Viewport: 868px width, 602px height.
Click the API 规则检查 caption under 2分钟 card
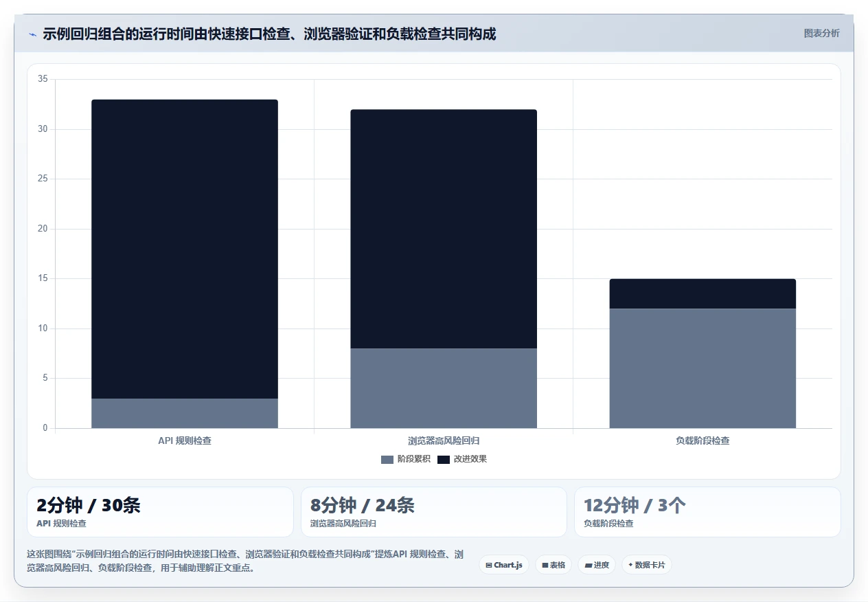point(62,524)
